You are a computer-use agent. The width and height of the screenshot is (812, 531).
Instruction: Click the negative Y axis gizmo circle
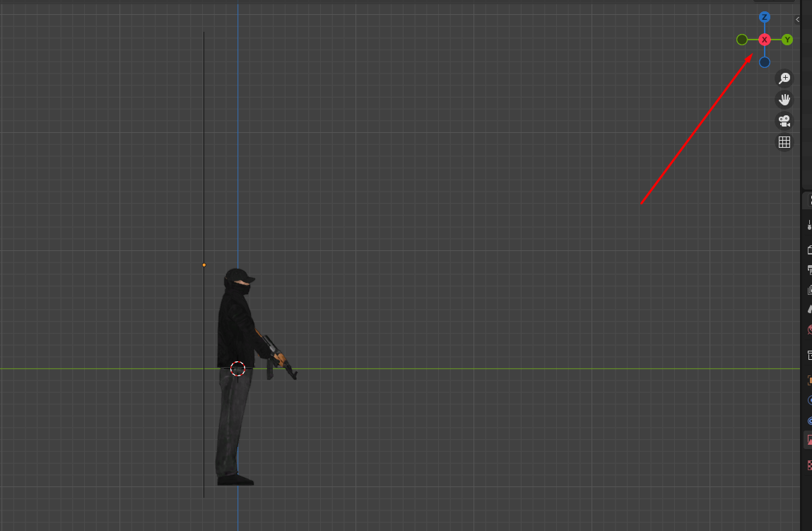[741, 40]
